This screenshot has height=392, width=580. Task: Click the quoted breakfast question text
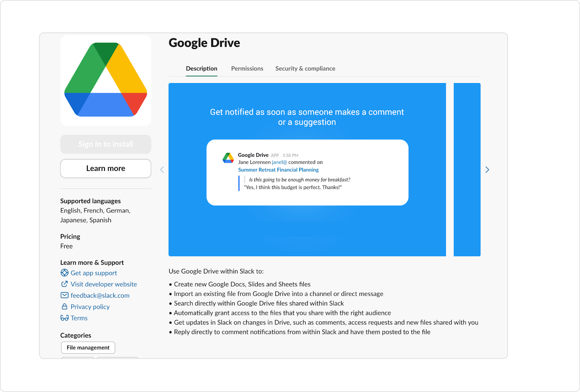299,180
